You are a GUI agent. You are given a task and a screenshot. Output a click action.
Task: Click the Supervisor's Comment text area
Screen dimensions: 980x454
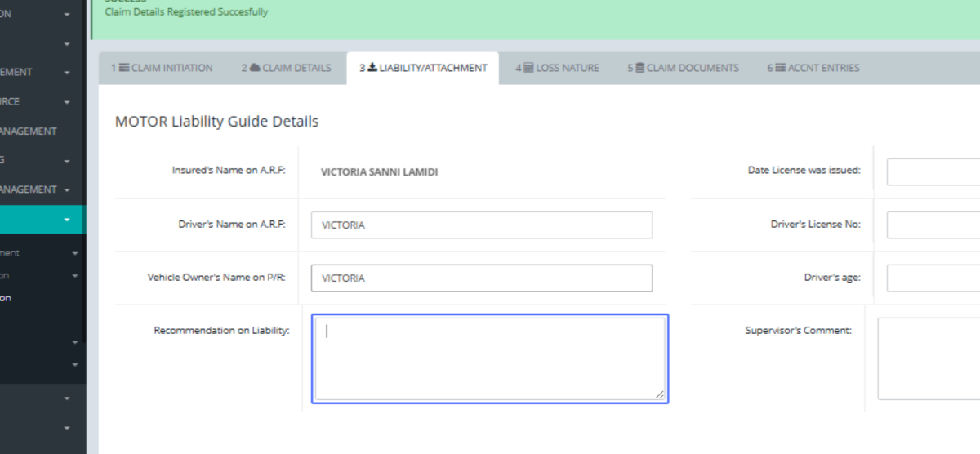point(929,359)
